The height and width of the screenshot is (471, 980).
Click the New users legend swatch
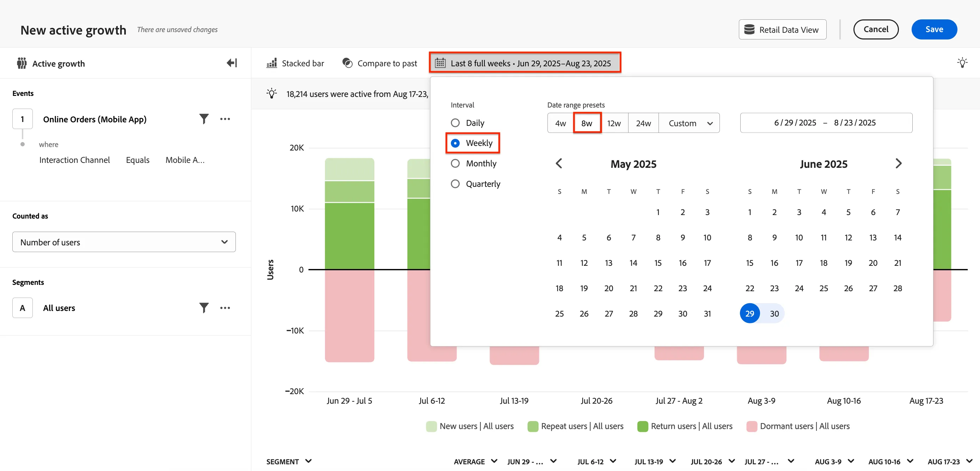tap(431, 426)
